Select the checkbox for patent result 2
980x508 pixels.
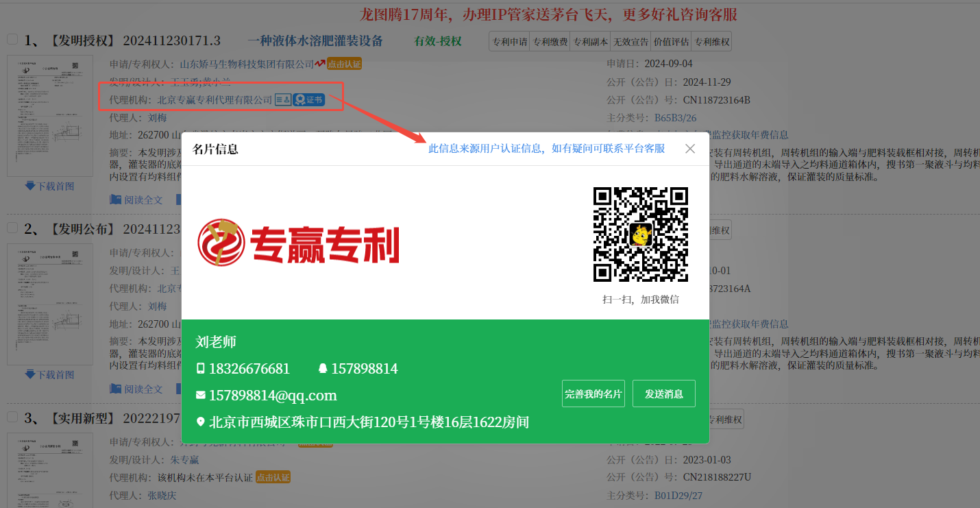[x=12, y=228]
